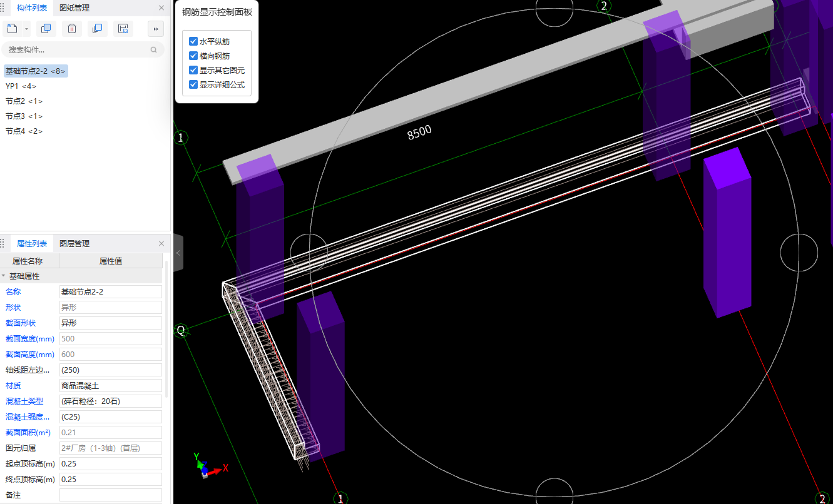833x504 pixels.
Task: Click the inter-layer copy component icon
Action: click(98, 29)
